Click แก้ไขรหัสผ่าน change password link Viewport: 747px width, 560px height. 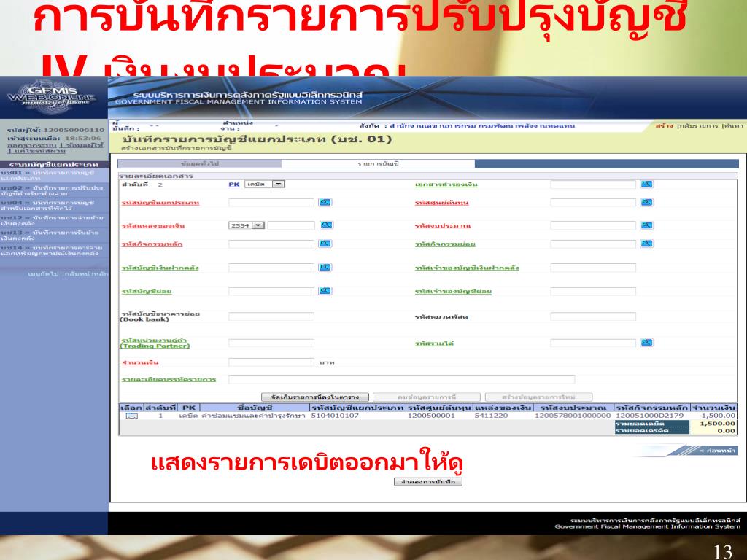[x=39, y=152]
